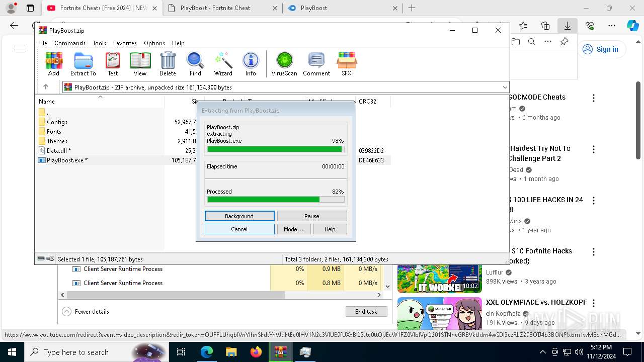Collapse Task Manager with Fewer details

(x=86, y=311)
